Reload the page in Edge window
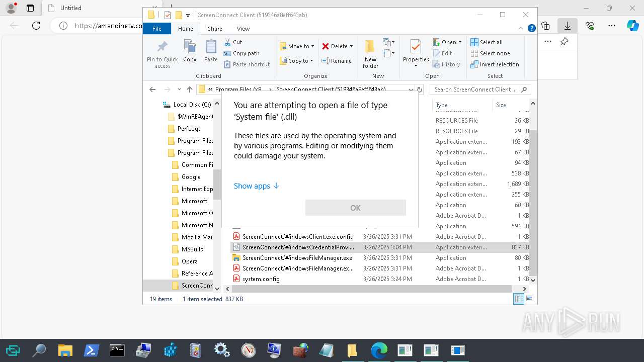 [36, 26]
